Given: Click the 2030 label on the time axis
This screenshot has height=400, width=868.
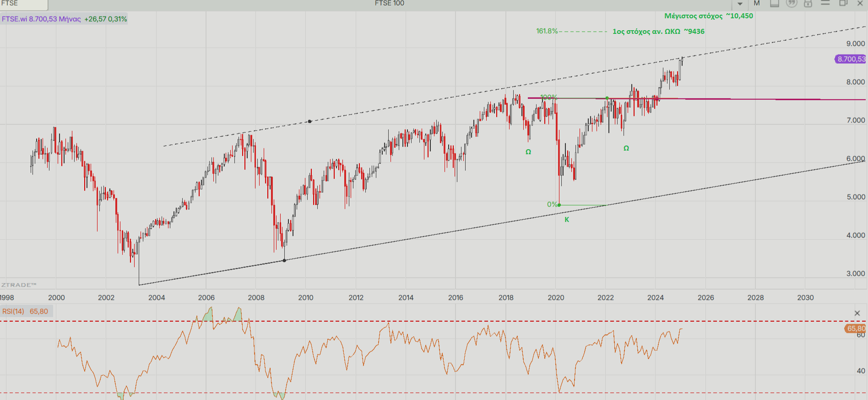Looking at the screenshot, I should coord(805,297).
